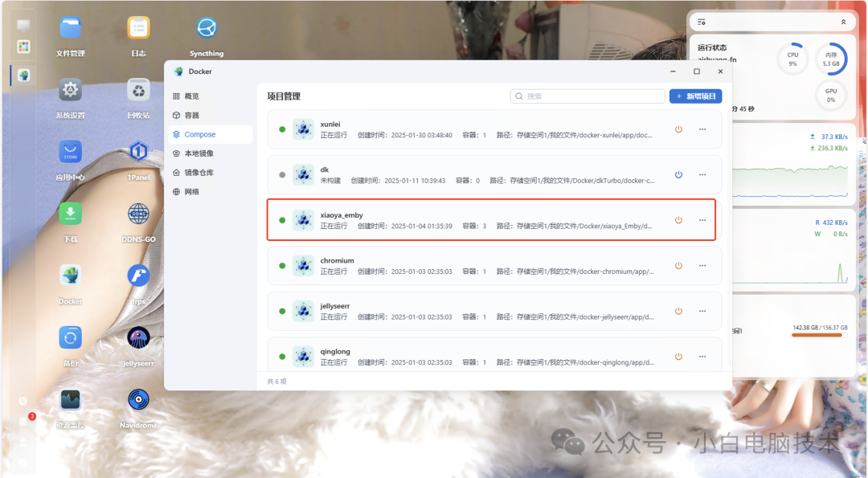Open the 回收站 recycle bin
The image size is (868, 478).
pos(138,90)
